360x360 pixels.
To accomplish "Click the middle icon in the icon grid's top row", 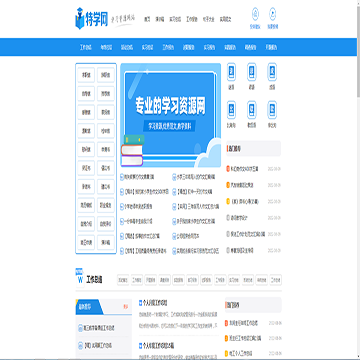I will click(x=252, y=72).
